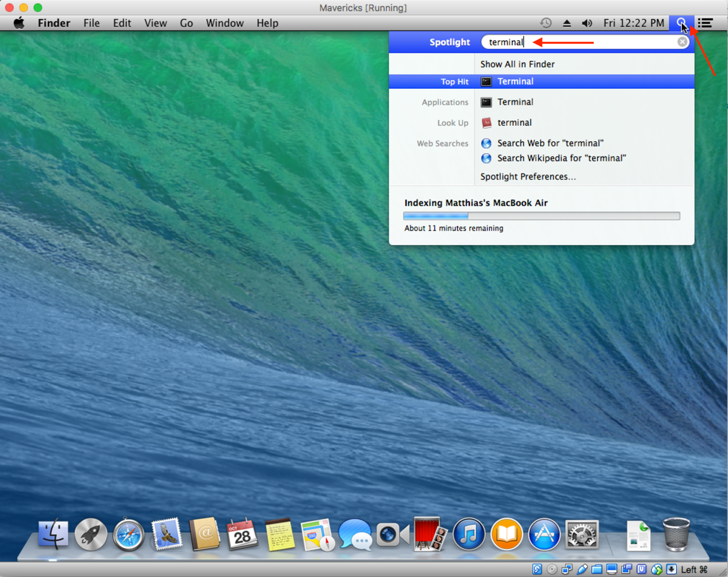This screenshot has width=728, height=577.
Task: Choose Search Wikipedia for "terminal"
Action: (x=561, y=158)
